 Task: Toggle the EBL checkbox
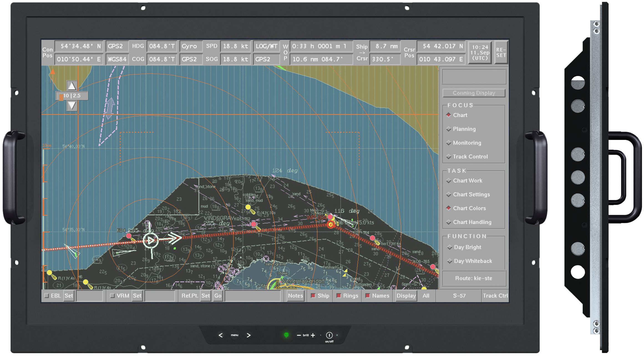[x=47, y=296]
